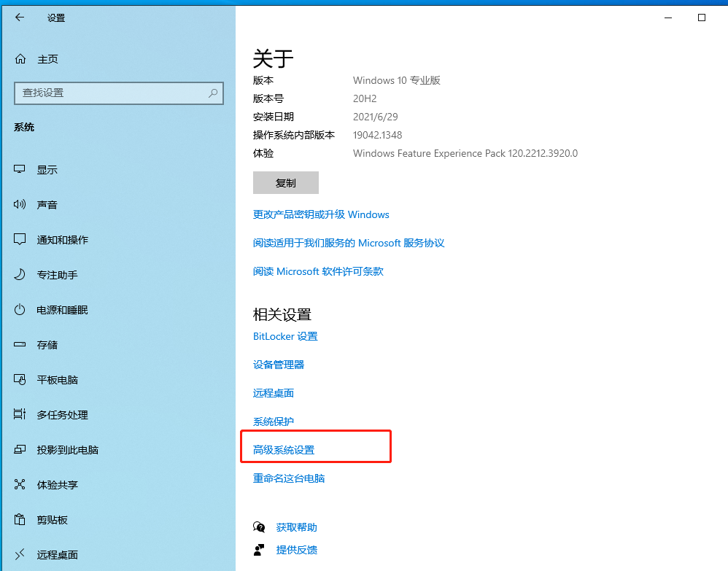The width and height of the screenshot is (728, 571).
Task: Select the 存储 drive icon
Action: 20,344
